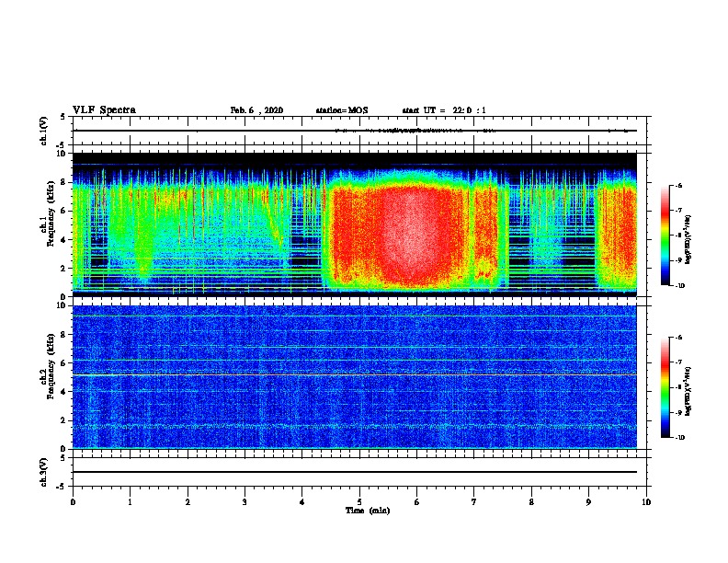Click the "8" kHz tick of ch.2 panel

tap(64, 335)
